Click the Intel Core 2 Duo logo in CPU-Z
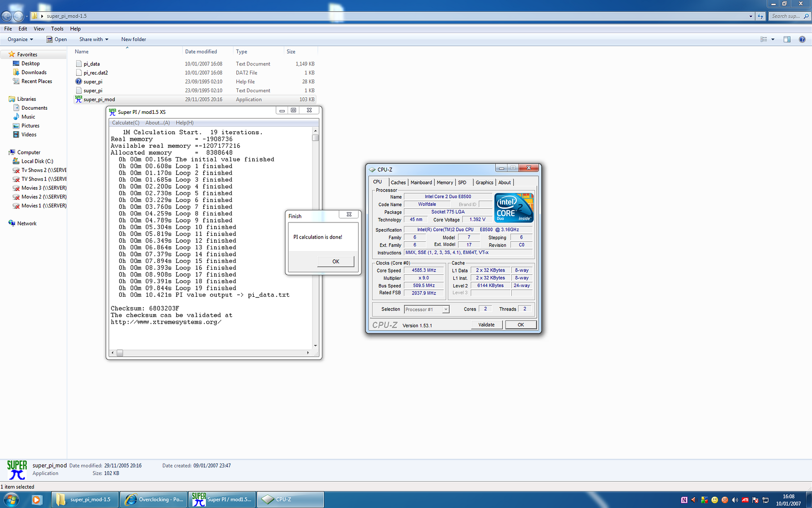This screenshot has height=508, width=812. tap(514, 207)
